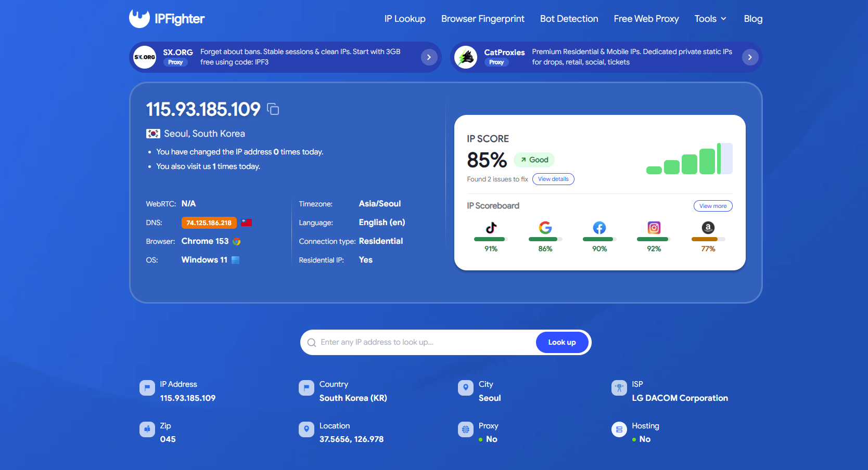Click the Instagram 92% score text
The image size is (868, 470).
pyautogui.click(x=654, y=249)
